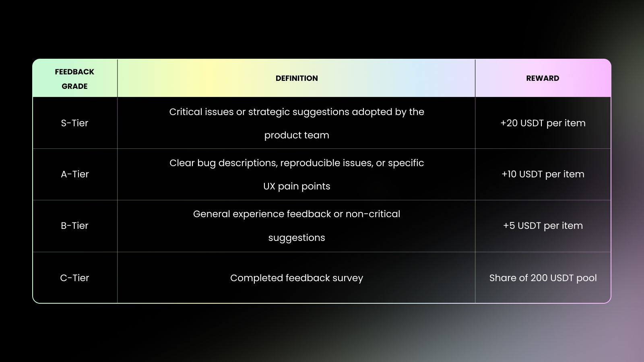This screenshot has width=644, height=362.
Task: Click the '+20 USDT per item' reward
Action: click(x=543, y=123)
